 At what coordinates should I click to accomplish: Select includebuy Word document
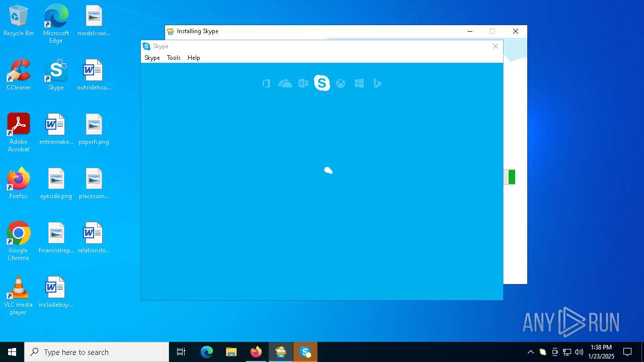tap(56, 293)
